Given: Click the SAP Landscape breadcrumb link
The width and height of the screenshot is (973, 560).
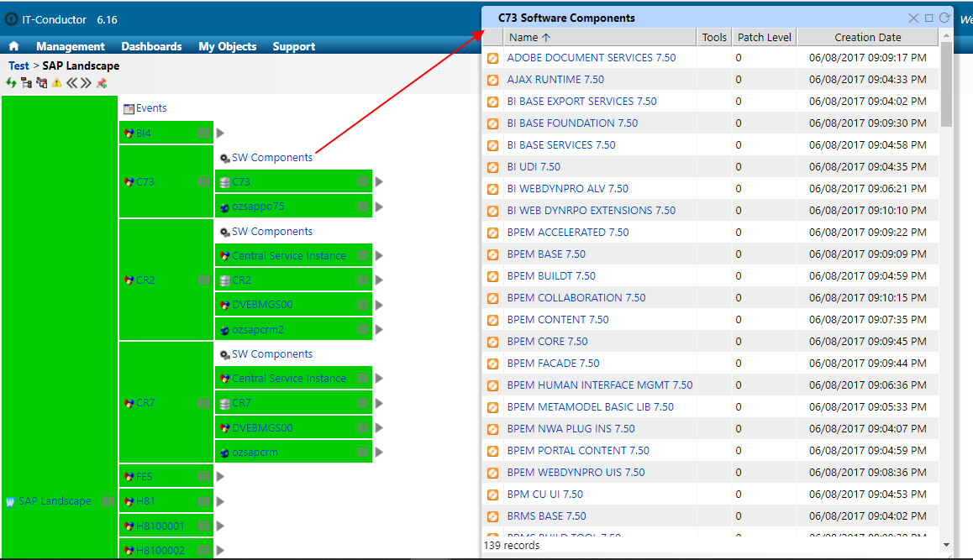Looking at the screenshot, I should click(x=80, y=65).
